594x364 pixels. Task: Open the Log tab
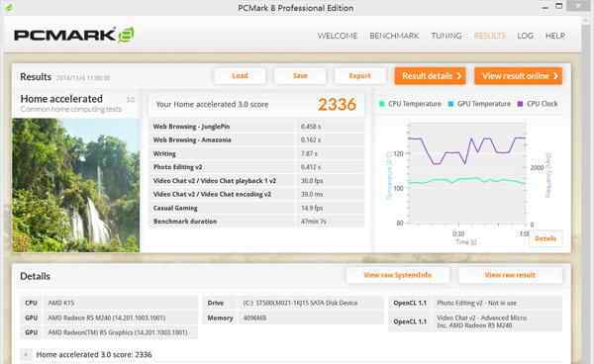coord(525,36)
